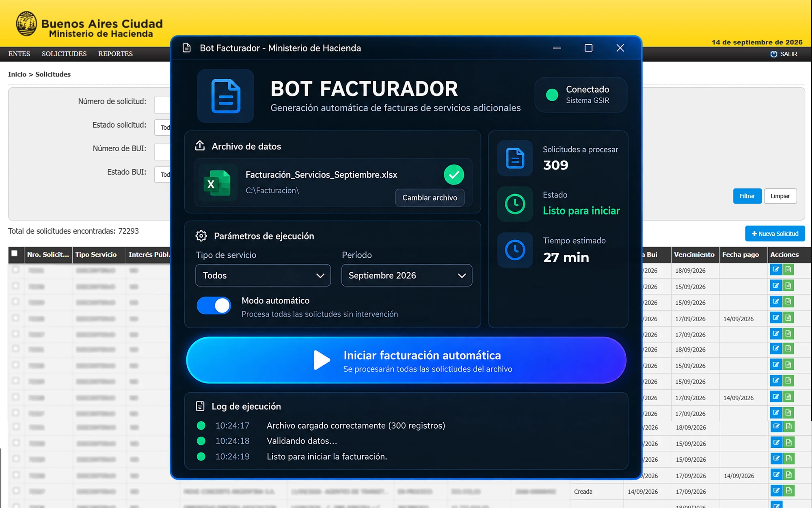Check the third row checkbox in the solicitudes table
The height and width of the screenshot is (508, 812).
(x=15, y=302)
